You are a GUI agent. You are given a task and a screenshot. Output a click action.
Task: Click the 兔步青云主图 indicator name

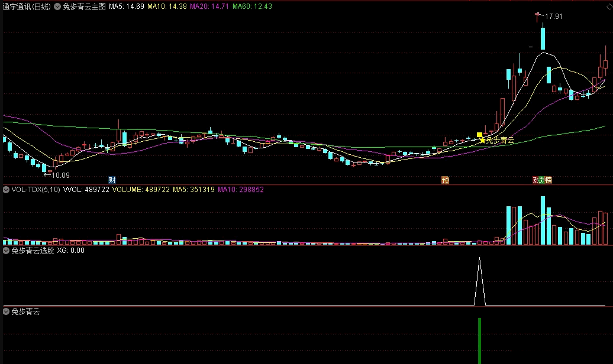[x=85, y=6]
